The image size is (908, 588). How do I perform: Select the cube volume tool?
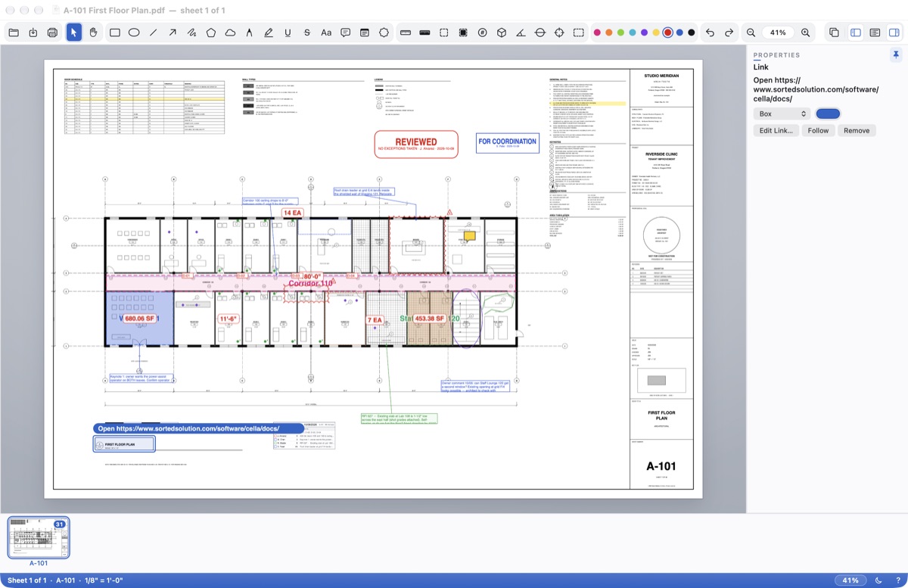point(502,33)
